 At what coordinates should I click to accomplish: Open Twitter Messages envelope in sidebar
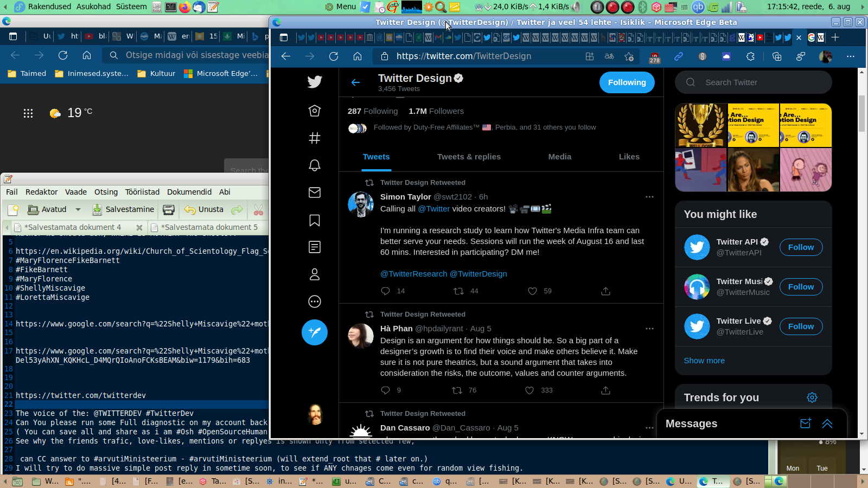(x=315, y=192)
